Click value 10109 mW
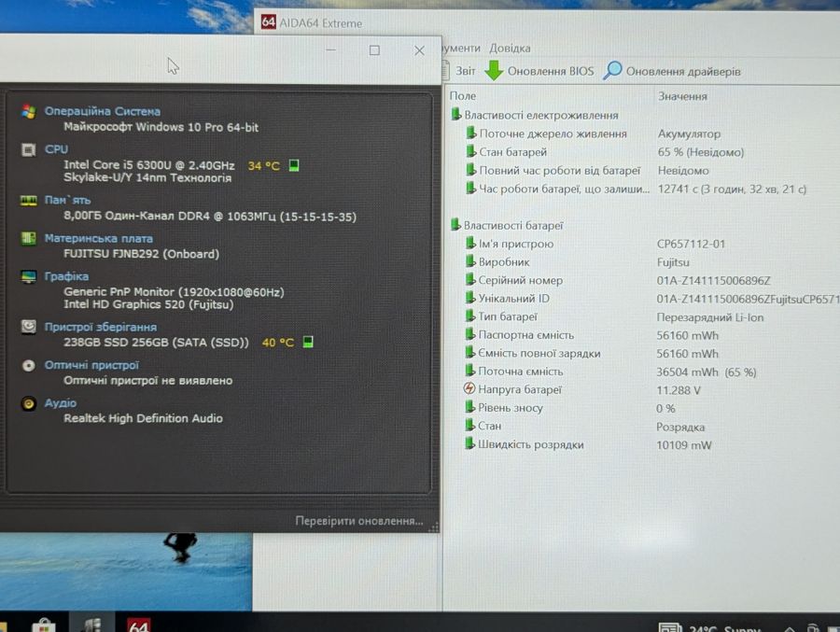This screenshot has width=840, height=632. click(x=683, y=445)
